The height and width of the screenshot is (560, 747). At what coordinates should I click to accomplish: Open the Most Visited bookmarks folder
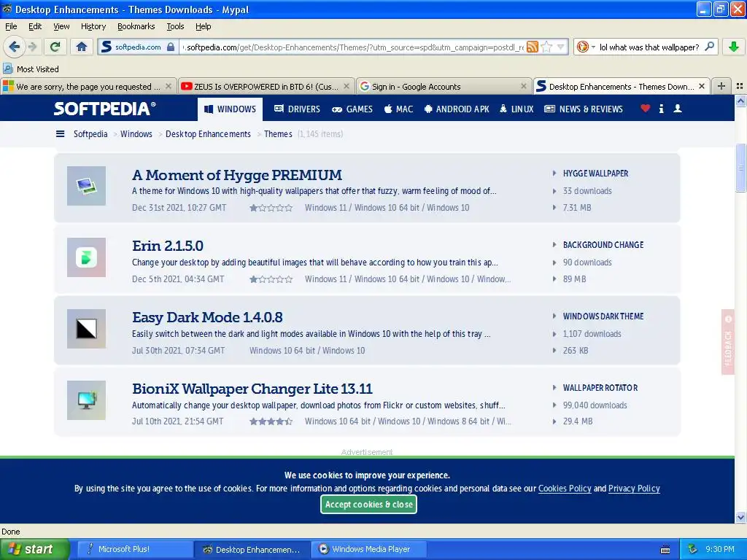(31, 69)
